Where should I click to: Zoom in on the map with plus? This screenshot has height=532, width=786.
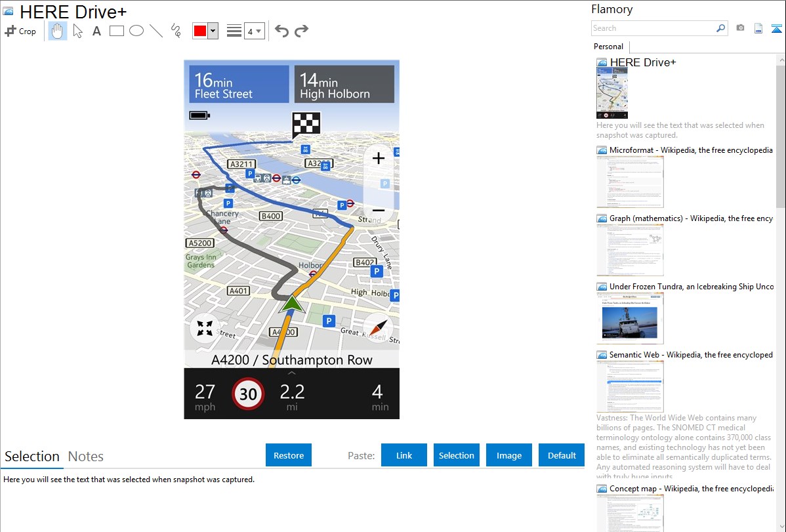point(379,159)
